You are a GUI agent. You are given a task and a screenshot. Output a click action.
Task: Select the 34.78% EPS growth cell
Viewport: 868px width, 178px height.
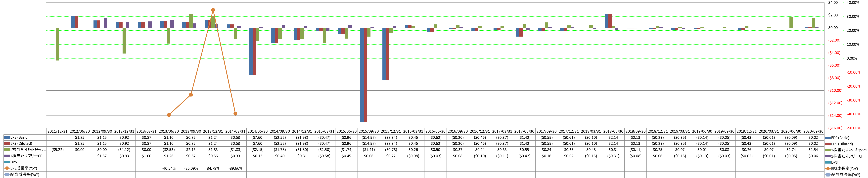[x=213, y=168]
